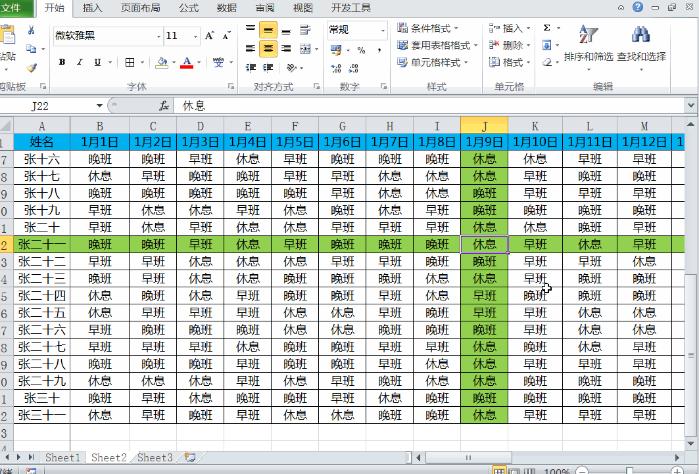Apply percent style

(362, 50)
